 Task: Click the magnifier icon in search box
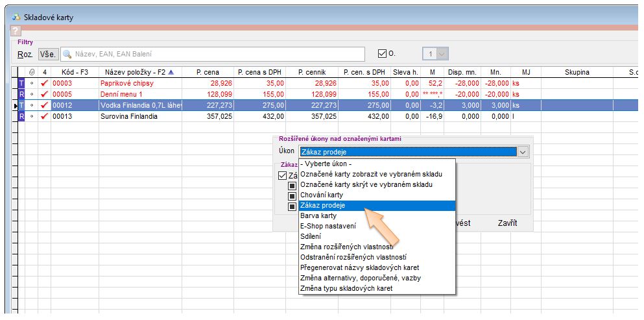click(66, 55)
